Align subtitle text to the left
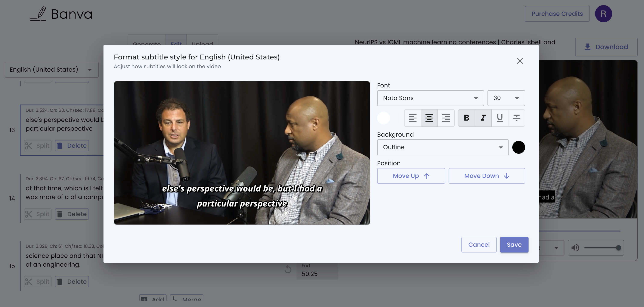The image size is (644, 307). coord(412,118)
